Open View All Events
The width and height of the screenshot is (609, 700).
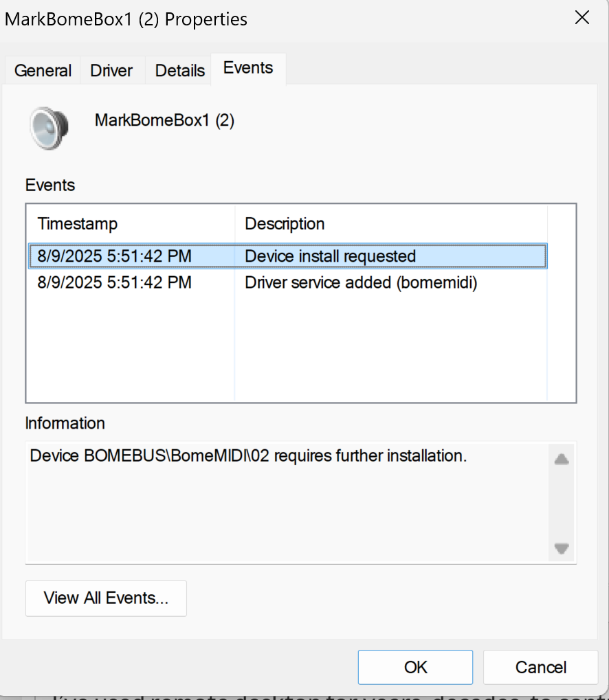pyautogui.click(x=106, y=598)
